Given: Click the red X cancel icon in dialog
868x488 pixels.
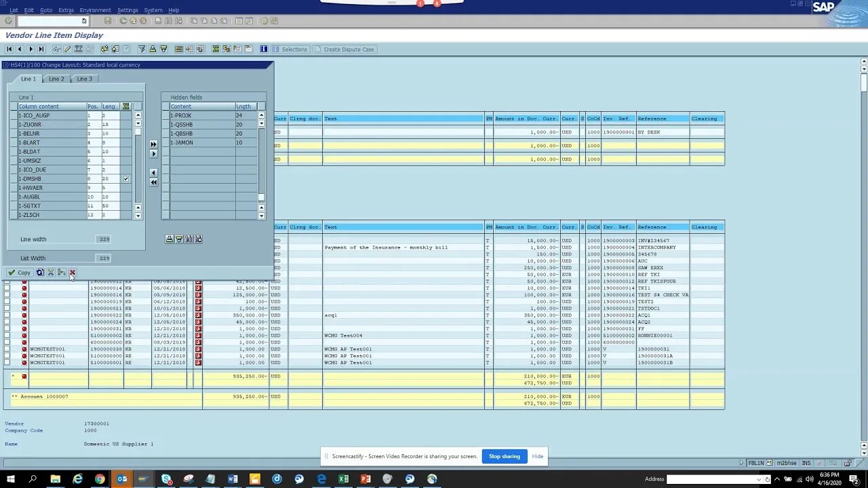Looking at the screenshot, I should click(x=72, y=272).
